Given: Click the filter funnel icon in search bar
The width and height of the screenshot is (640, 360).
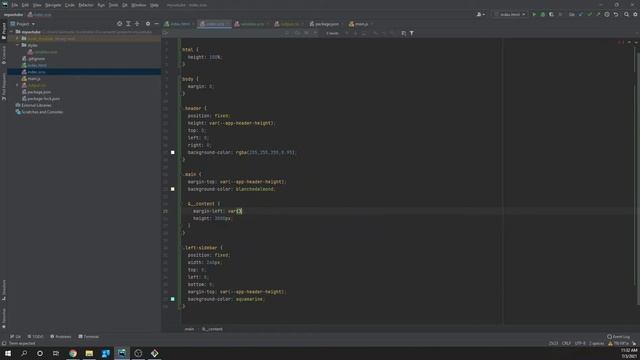Looking at the screenshot, I should (412, 33).
